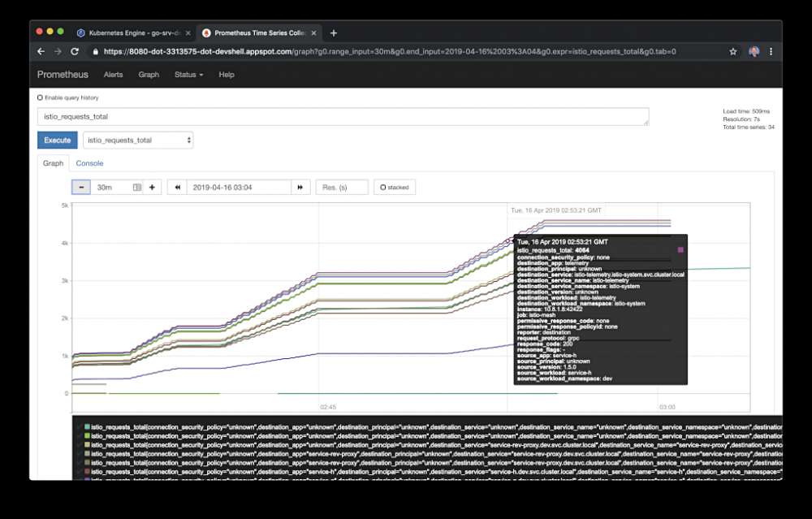This screenshot has height=519, width=812.
Task: Open the Status dropdown in the navbar
Action: click(188, 75)
